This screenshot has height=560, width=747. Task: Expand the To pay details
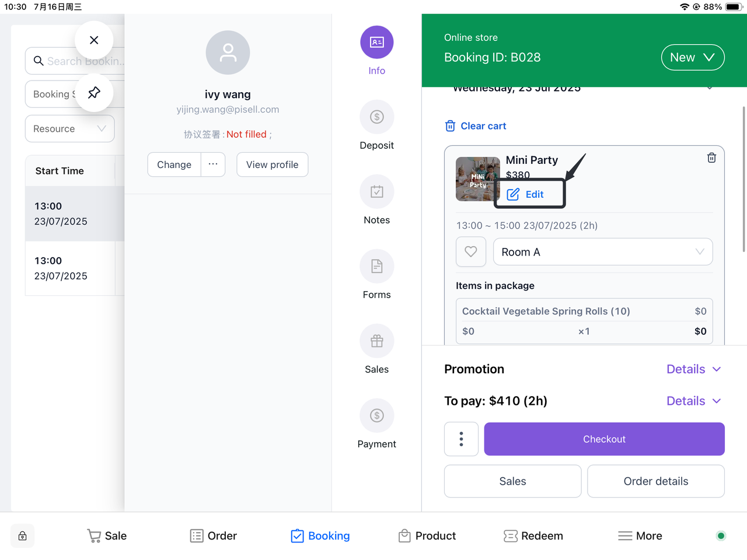[693, 401]
